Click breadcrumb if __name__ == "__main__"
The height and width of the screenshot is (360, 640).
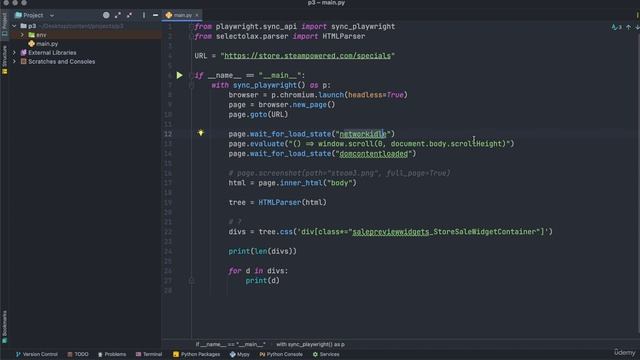click(x=231, y=344)
